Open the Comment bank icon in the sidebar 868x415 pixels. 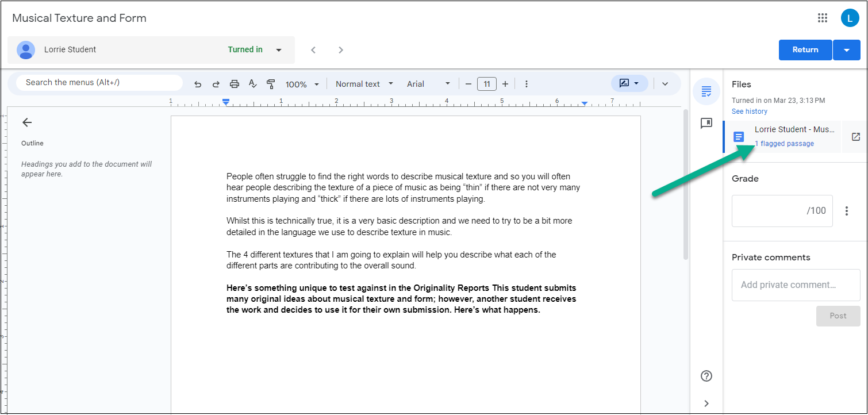pos(706,123)
